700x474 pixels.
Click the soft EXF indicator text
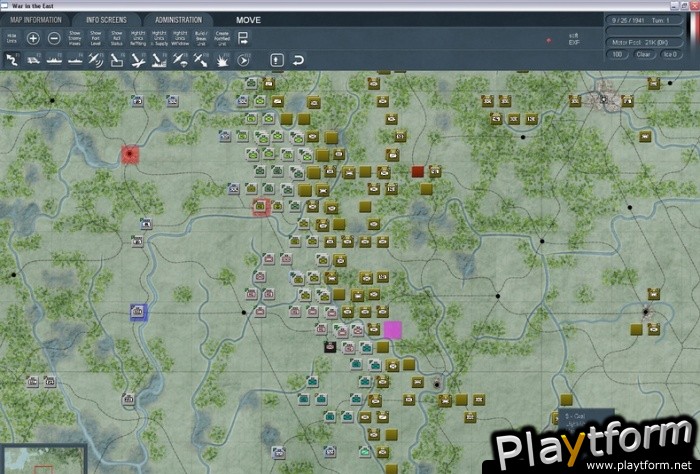[574, 39]
